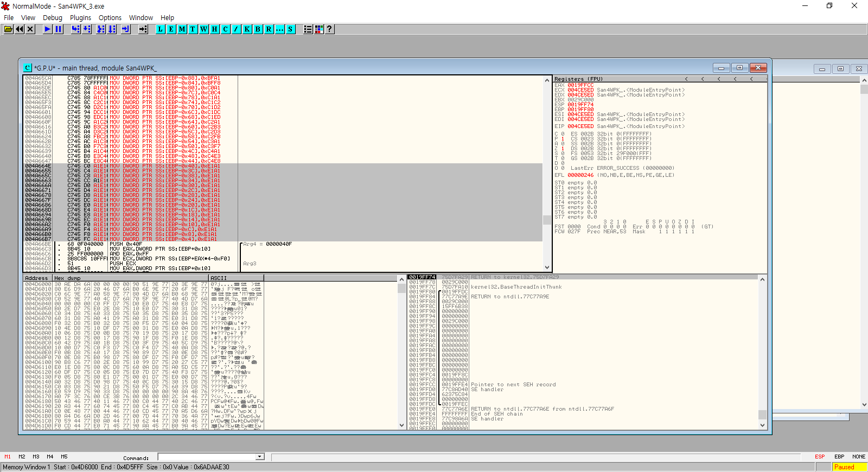Image resolution: width=868 pixels, height=472 pixels.
Task: Switch to memory window M5
Action: click(x=64, y=457)
